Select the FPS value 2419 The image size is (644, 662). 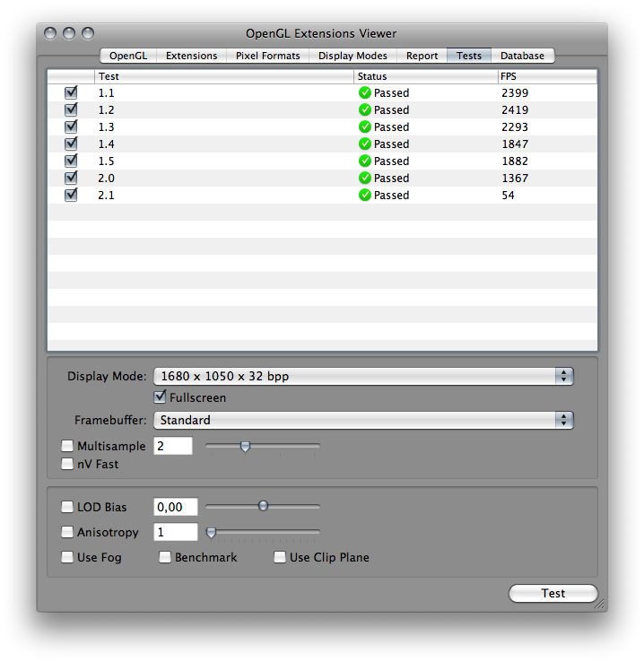[x=515, y=109]
